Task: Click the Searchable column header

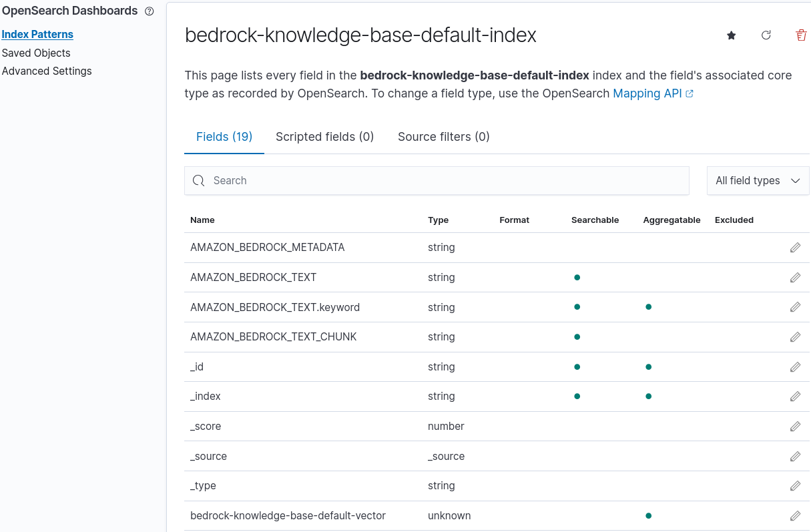Action: tap(595, 220)
